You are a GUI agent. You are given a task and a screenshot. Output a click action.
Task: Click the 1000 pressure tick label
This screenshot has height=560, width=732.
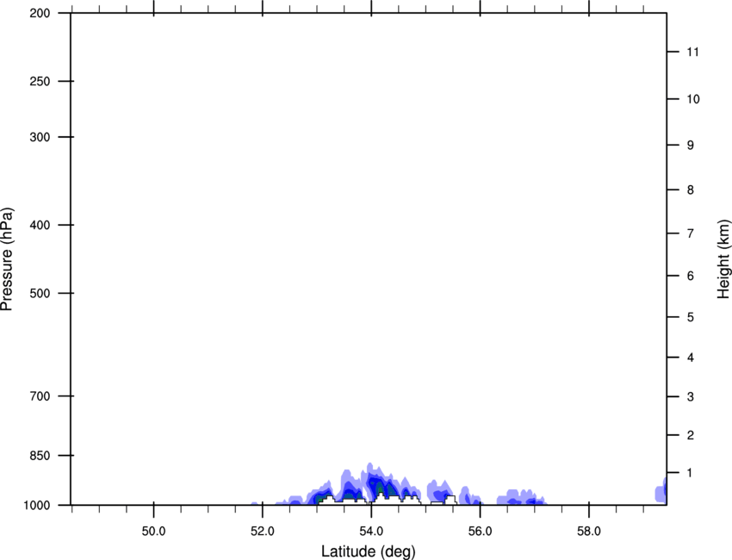tap(36, 505)
